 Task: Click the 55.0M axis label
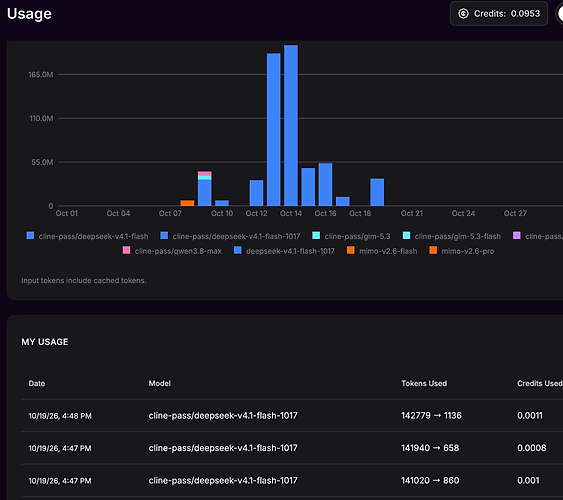coord(42,162)
